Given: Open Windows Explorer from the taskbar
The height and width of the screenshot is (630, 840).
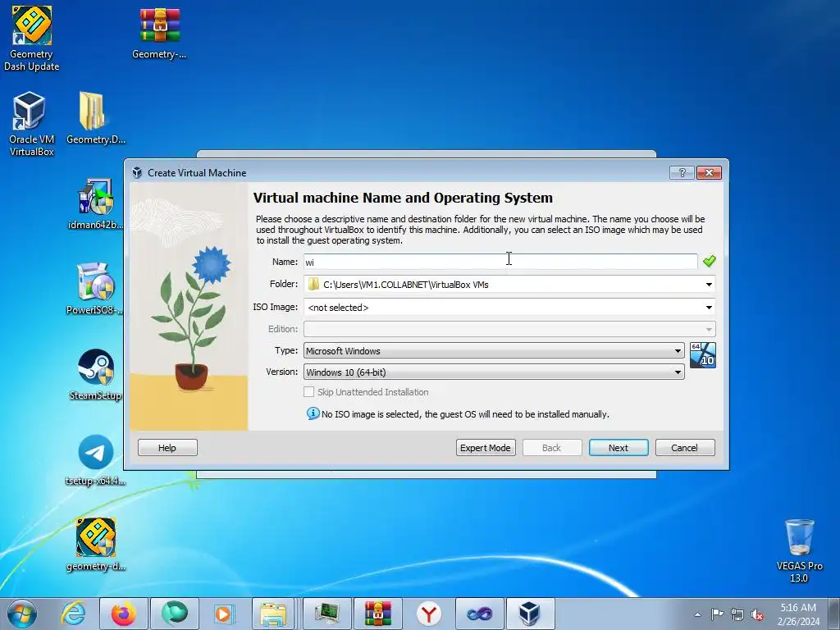Looking at the screenshot, I should [x=274, y=614].
